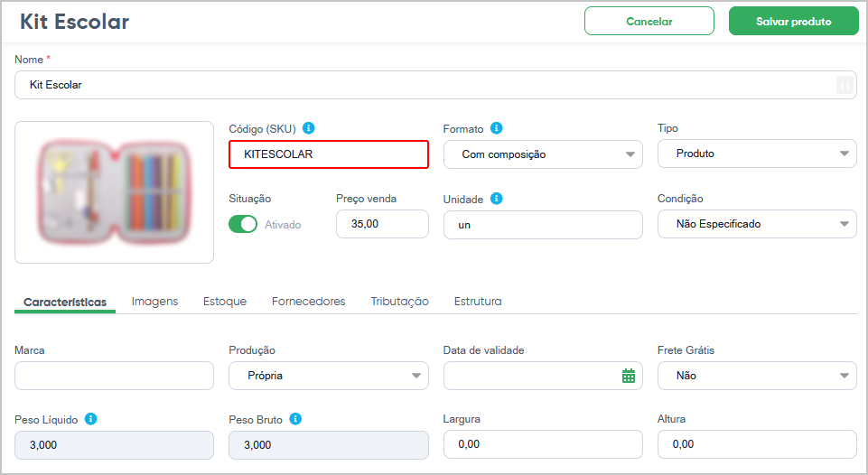Open calendar icon in Data de validade

pyautogui.click(x=629, y=376)
